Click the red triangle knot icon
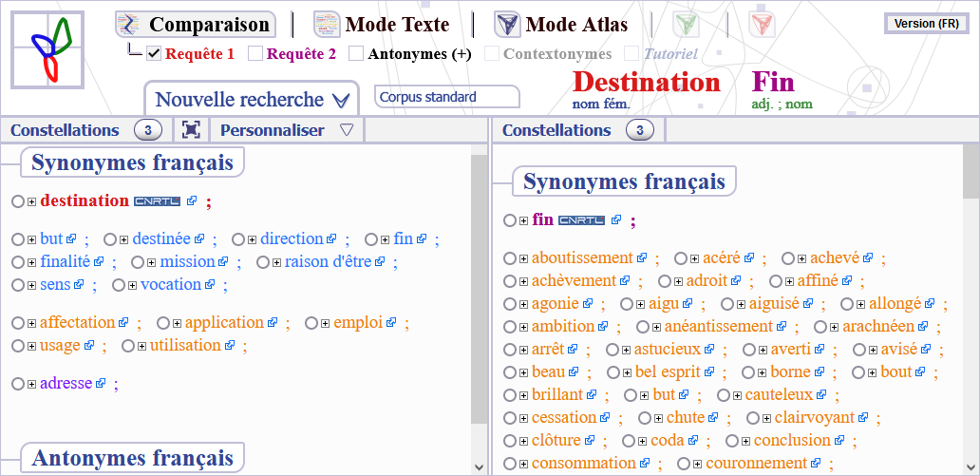 (x=761, y=24)
